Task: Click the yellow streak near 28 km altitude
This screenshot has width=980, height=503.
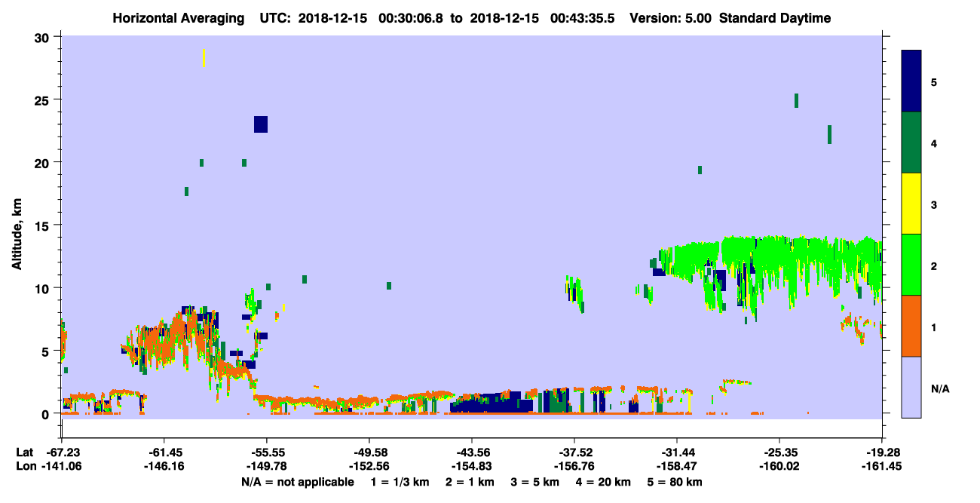Action: click(204, 59)
